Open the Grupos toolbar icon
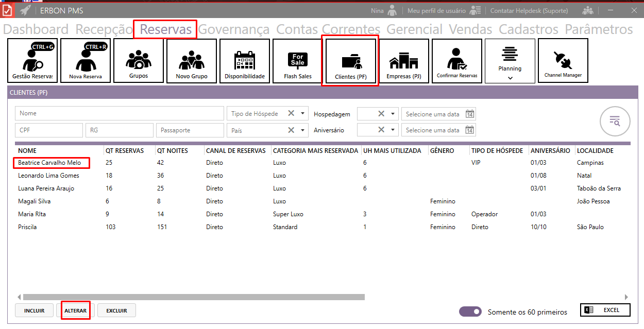644x329 pixels. 139,61
